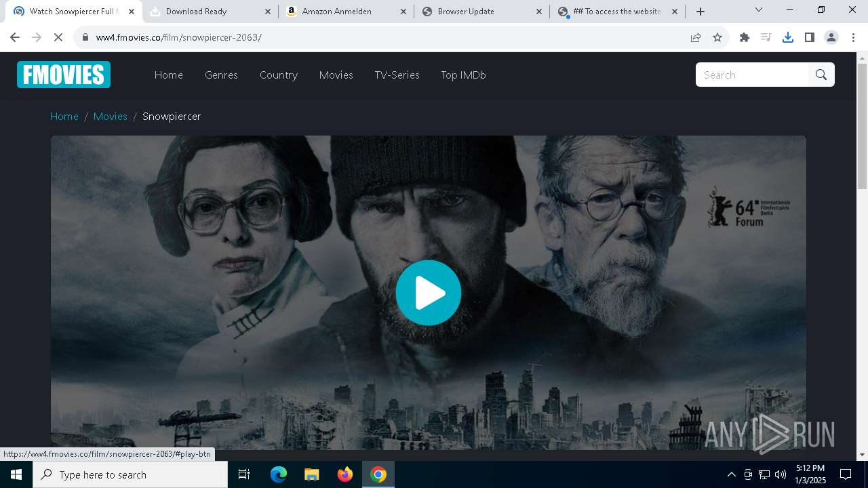Open the Home navigation link

(169, 75)
